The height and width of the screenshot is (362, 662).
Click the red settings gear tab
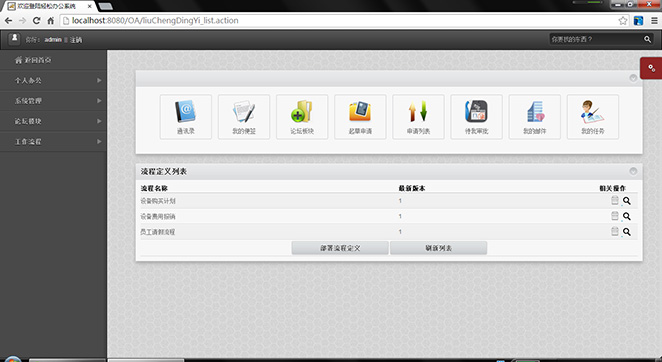651,68
